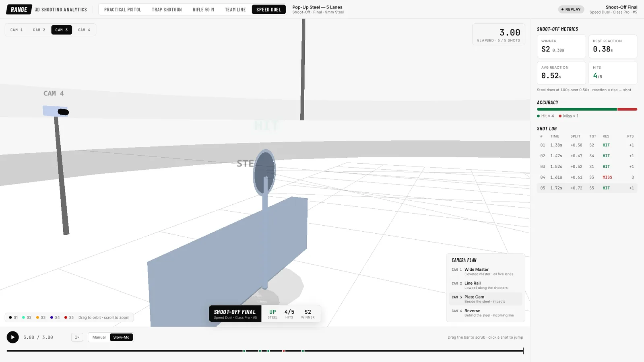Open the RANGE logo home

click(19, 9)
